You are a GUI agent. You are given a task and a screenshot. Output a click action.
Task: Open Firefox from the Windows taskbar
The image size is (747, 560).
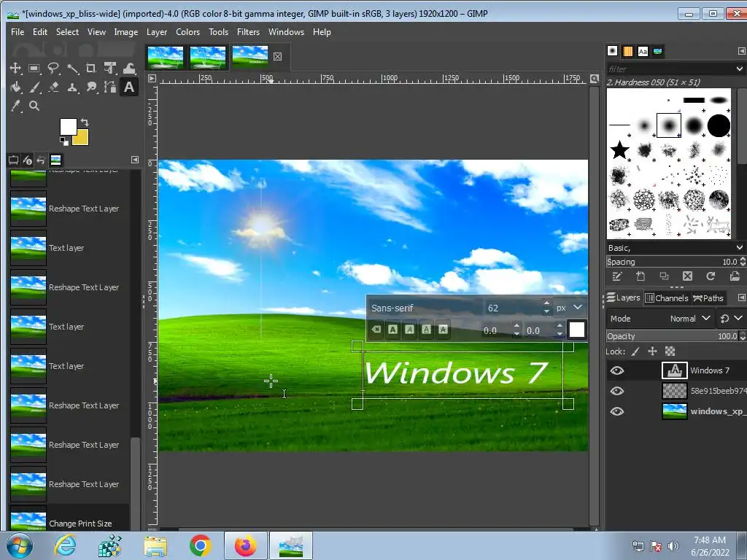tap(245, 545)
